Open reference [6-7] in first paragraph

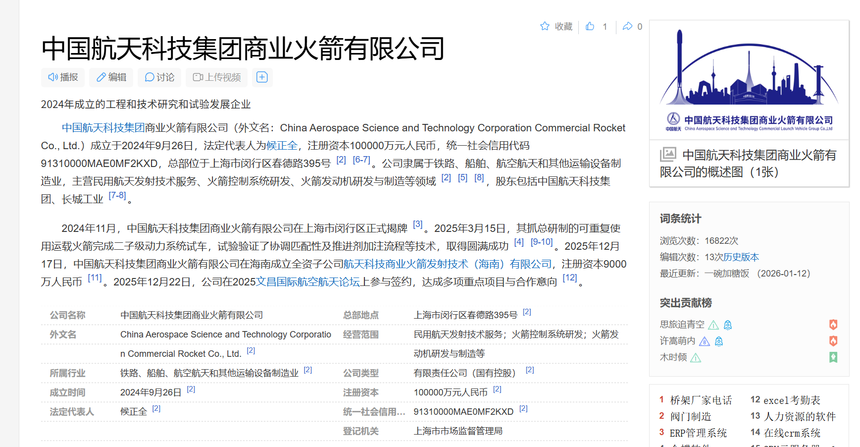[x=361, y=160]
